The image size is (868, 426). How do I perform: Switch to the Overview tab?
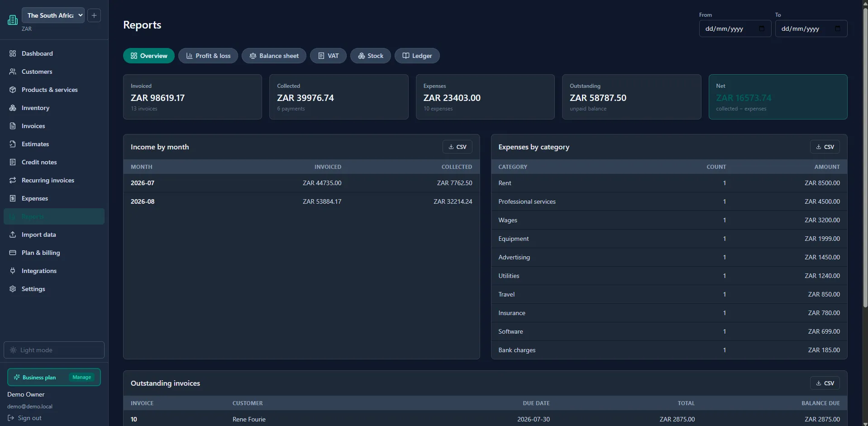(x=149, y=56)
